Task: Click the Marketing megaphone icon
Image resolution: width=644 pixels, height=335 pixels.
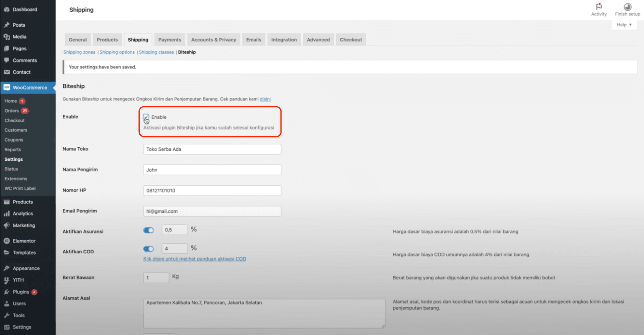Action: (x=7, y=225)
